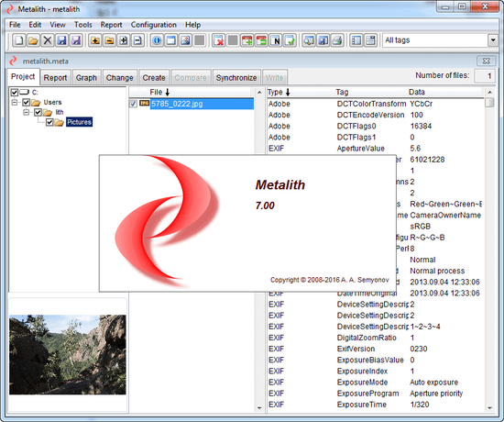Click the picture preview toolbar icon

(185, 40)
